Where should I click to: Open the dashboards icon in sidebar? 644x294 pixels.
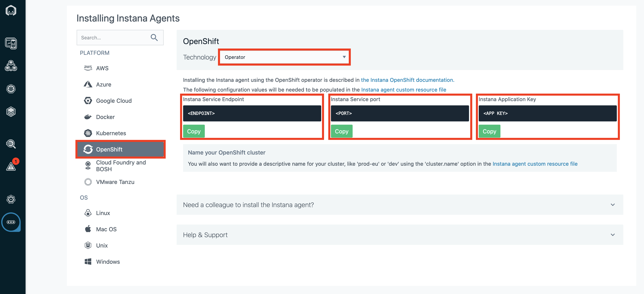click(x=11, y=44)
